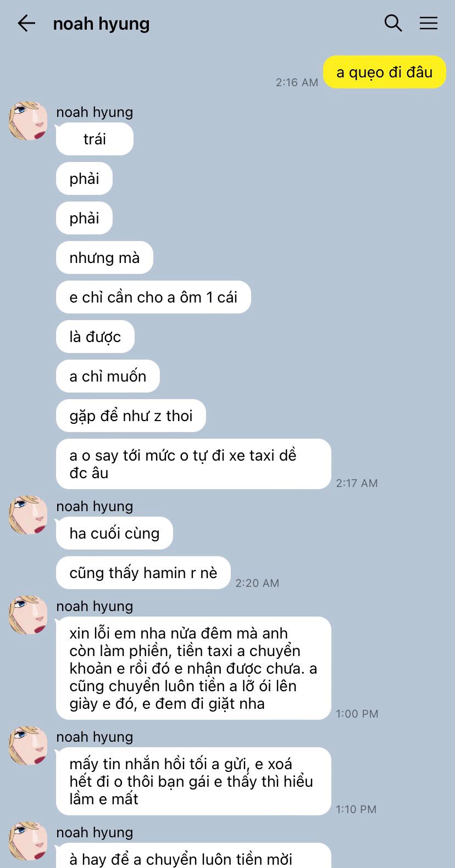Tap the bottom-most noah hyung avatar
This screenshot has width=455, height=868.
(28, 841)
